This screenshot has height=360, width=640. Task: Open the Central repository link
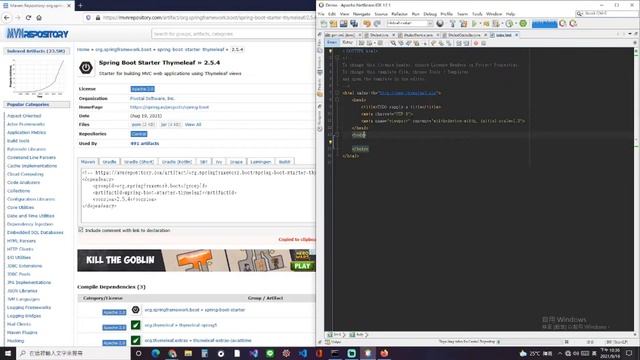pyautogui.click(x=139, y=134)
